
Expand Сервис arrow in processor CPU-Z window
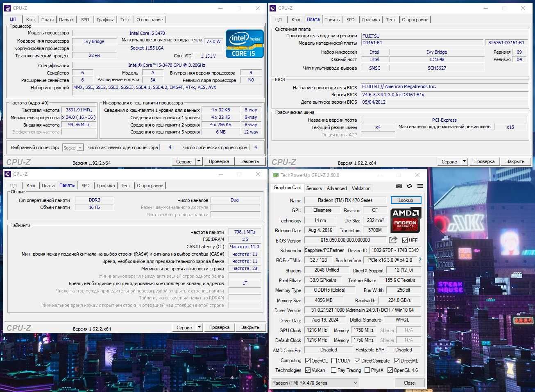coord(199,161)
